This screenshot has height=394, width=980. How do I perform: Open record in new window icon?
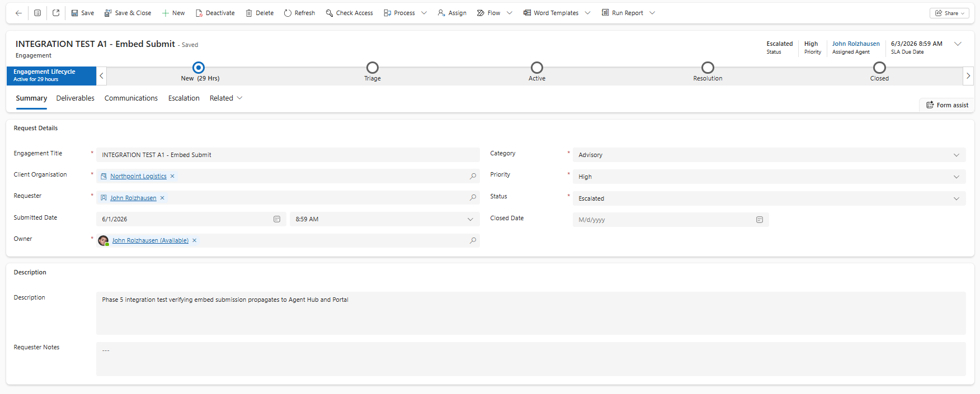(x=56, y=13)
